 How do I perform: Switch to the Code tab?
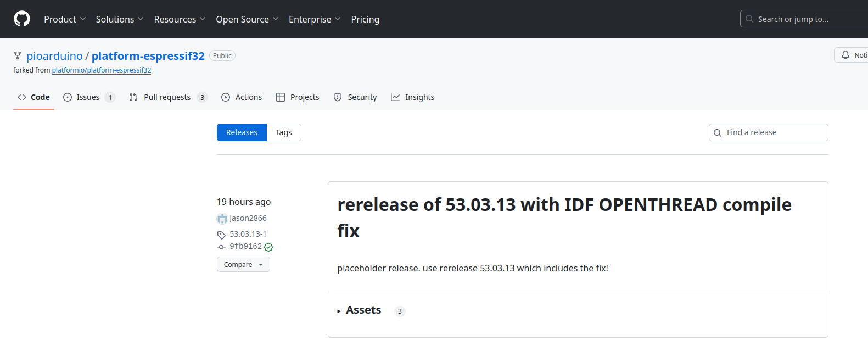33,97
